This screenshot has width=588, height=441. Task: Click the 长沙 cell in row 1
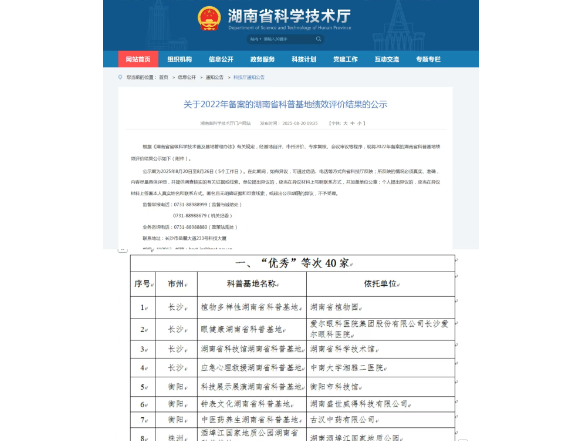[x=176, y=308]
